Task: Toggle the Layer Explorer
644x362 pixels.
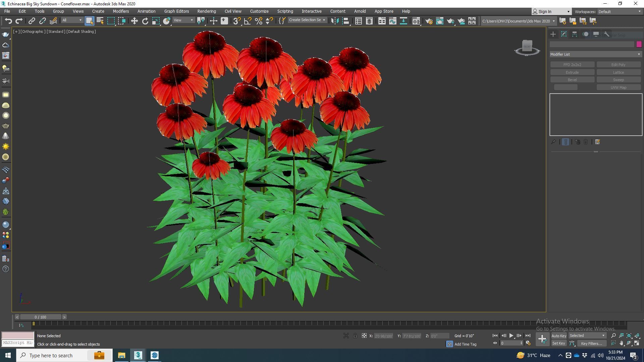Action: [369, 21]
